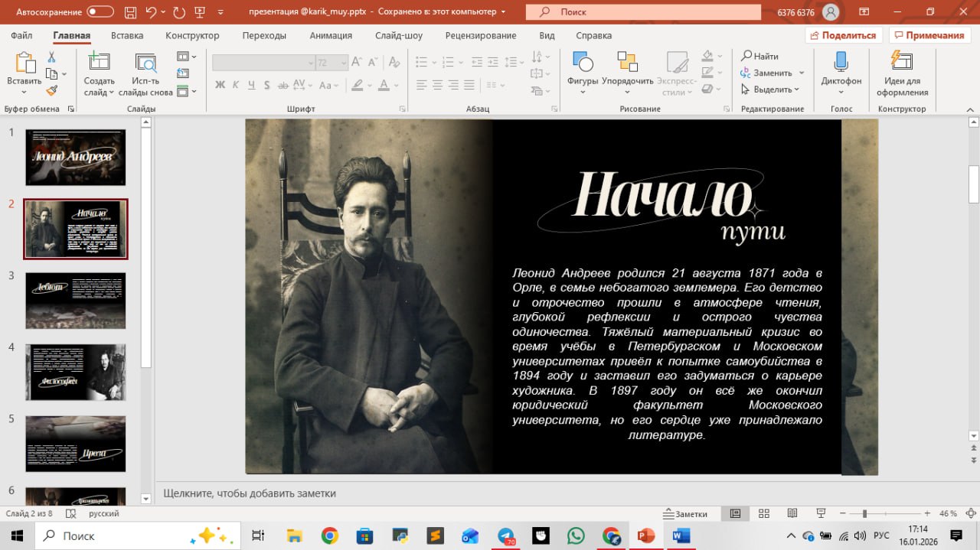Switch to the Конструктор tab
The image size is (980, 550).
[x=192, y=36]
